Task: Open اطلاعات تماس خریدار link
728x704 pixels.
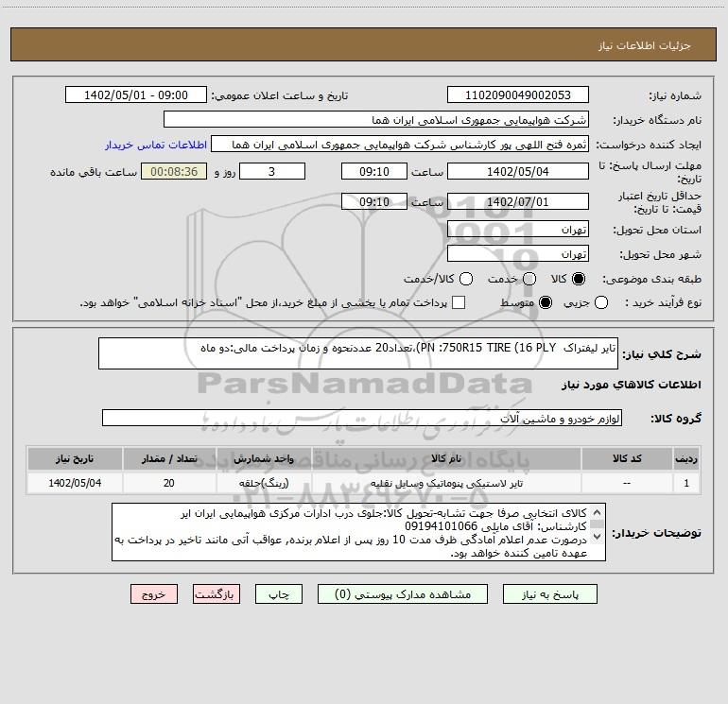Action: 156,145
